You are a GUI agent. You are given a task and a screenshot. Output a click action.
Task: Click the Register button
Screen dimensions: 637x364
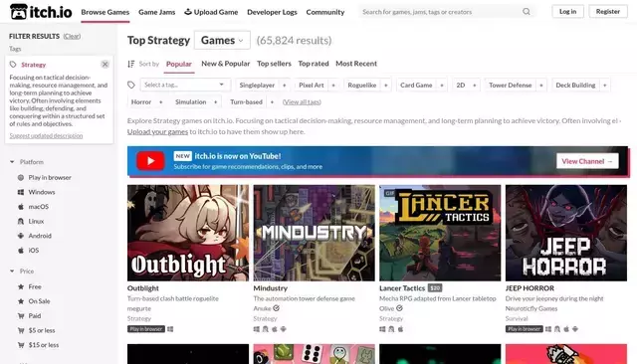coord(608,11)
